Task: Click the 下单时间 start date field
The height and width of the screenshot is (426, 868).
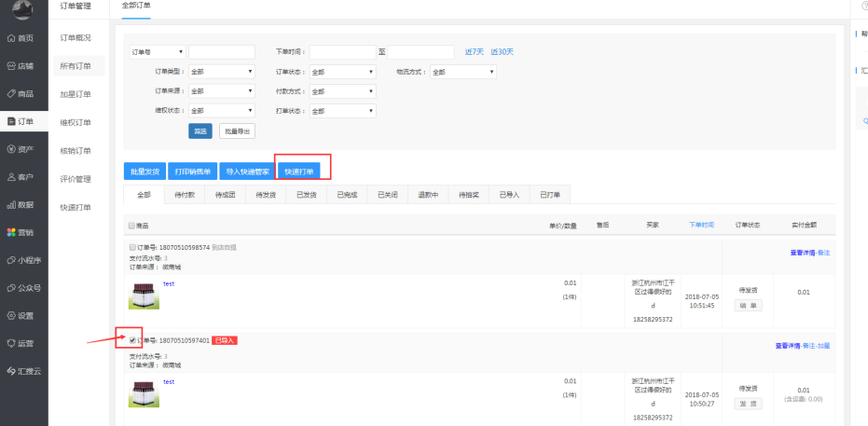Action: (x=341, y=52)
